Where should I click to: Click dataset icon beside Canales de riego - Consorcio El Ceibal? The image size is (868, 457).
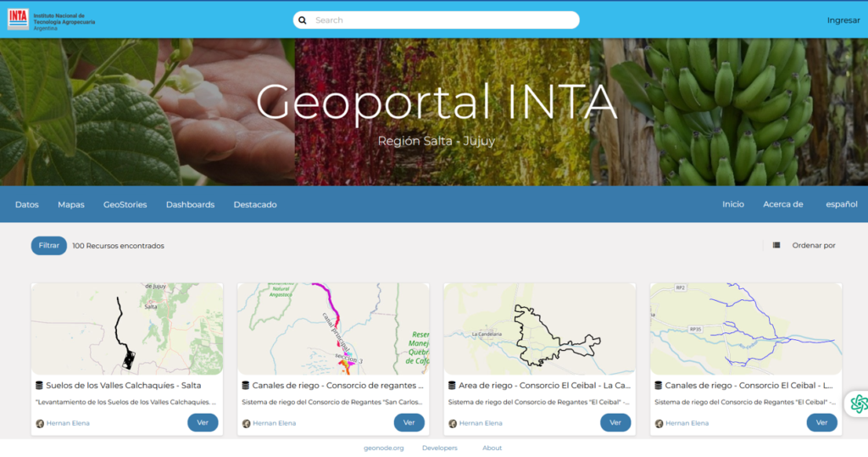point(658,386)
